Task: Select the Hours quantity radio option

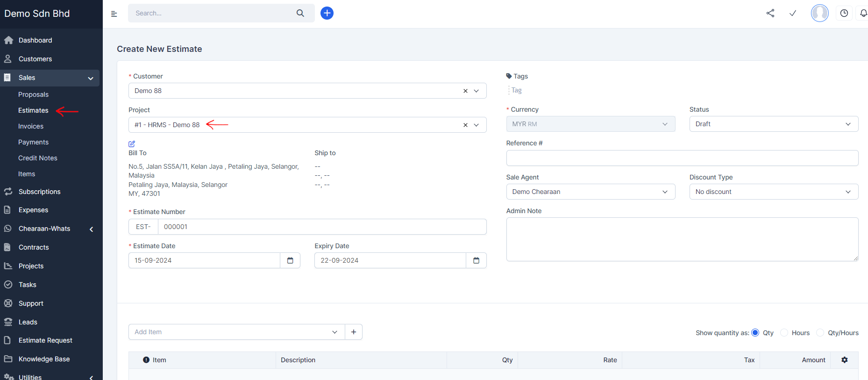Action: (x=784, y=333)
